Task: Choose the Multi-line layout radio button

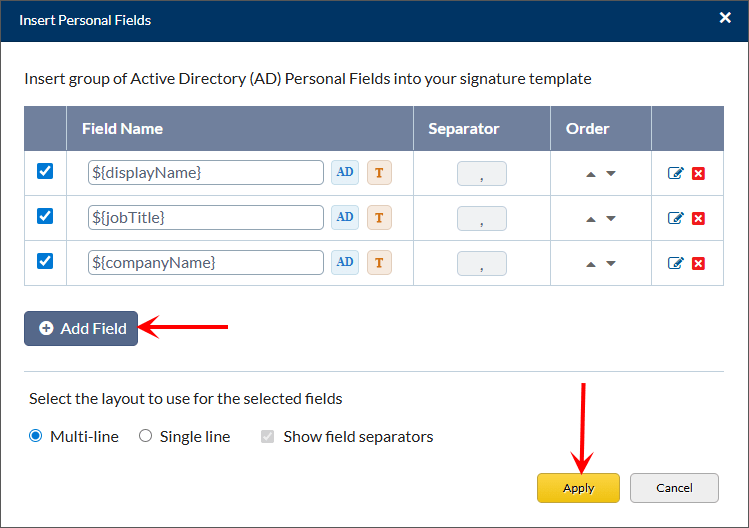Action: coord(36,436)
